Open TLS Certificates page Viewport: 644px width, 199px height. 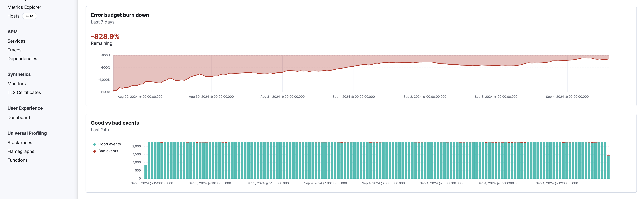pos(24,92)
